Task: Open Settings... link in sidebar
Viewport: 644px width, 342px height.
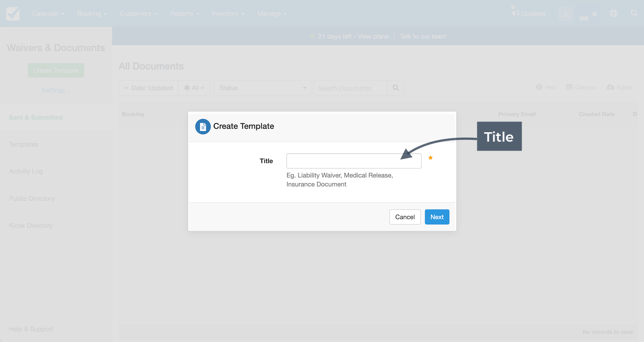Action: click(x=56, y=90)
